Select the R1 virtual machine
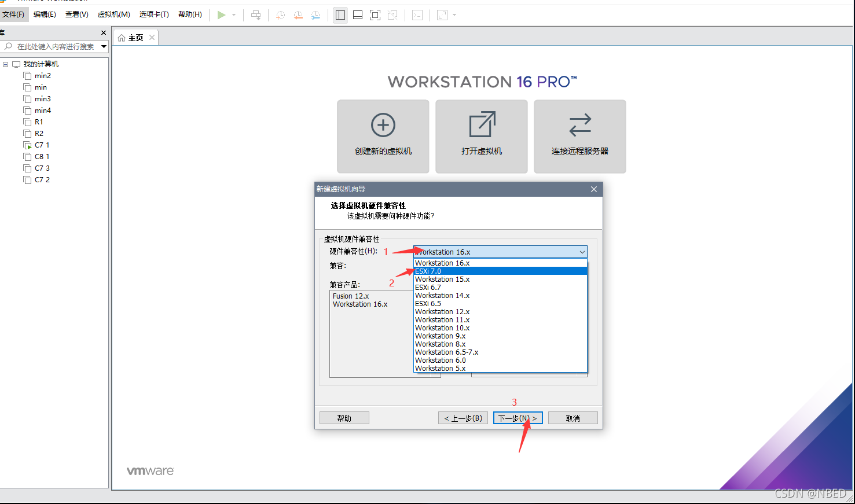Viewport: 855px width, 504px height. (39, 122)
